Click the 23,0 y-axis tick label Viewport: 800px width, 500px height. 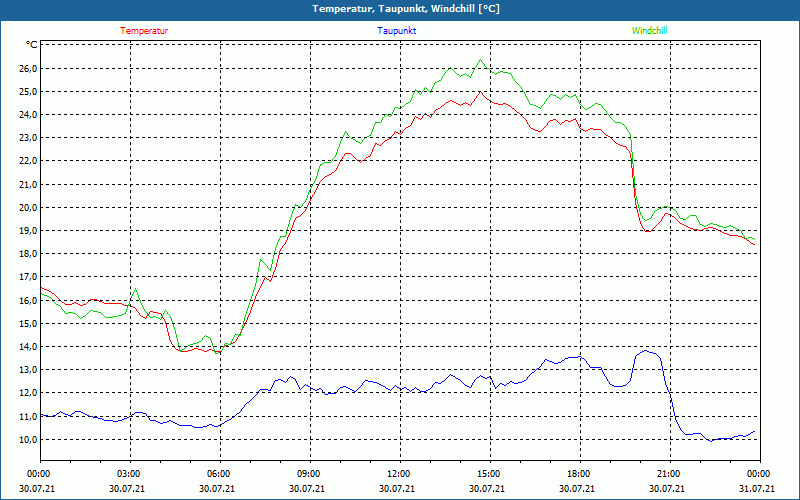tap(27, 138)
